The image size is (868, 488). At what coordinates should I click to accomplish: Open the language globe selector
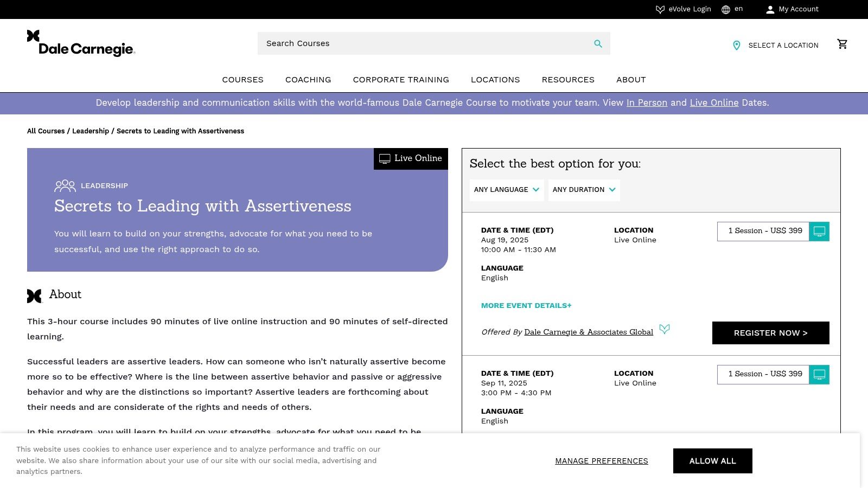(x=726, y=9)
